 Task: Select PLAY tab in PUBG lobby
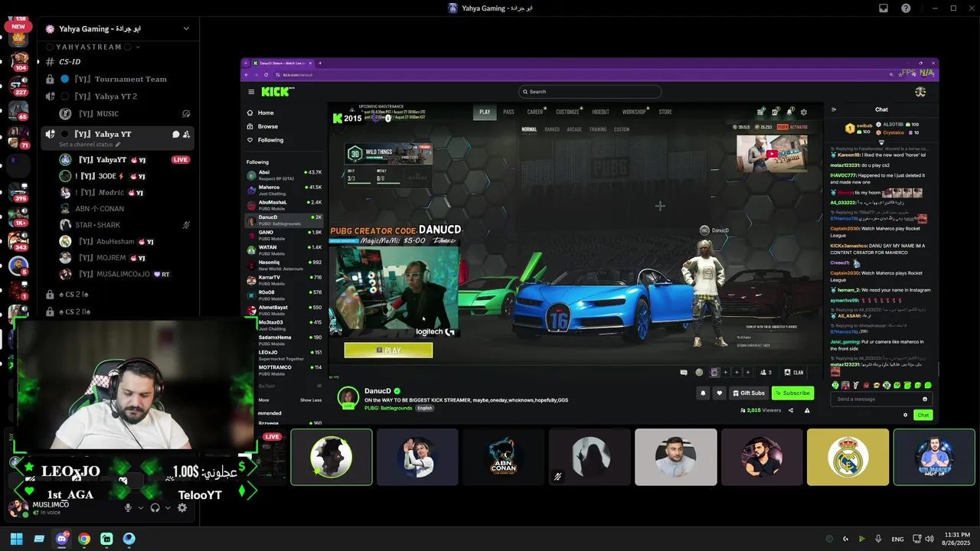click(485, 112)
